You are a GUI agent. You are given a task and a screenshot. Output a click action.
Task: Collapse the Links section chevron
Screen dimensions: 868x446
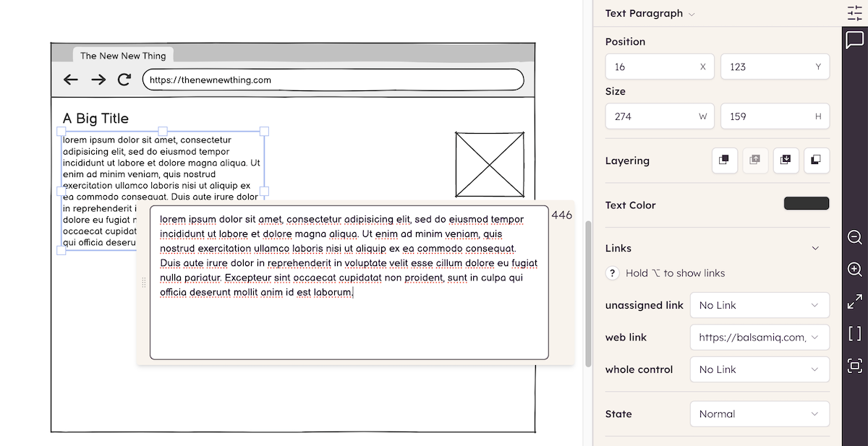point(815,248)
